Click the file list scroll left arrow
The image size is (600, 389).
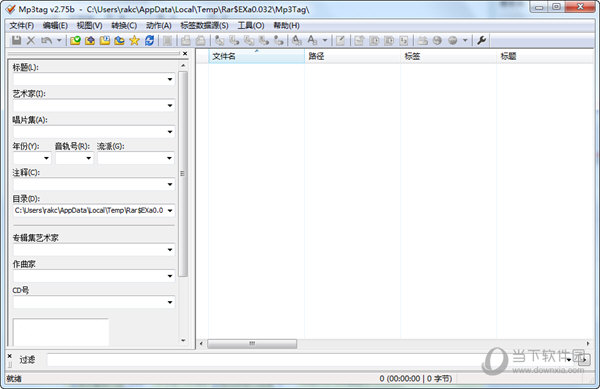[201, 343]
